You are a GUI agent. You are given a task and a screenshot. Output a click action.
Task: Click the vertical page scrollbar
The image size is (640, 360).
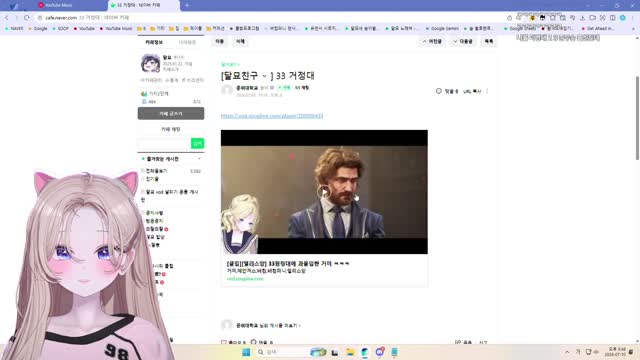click(637, 118)
